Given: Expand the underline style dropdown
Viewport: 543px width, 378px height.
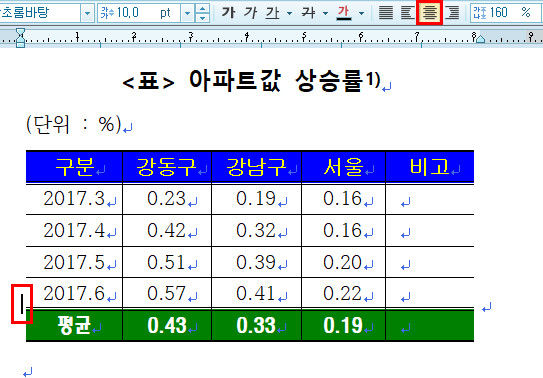Looking at the screenshot, I should pos(290,13).
